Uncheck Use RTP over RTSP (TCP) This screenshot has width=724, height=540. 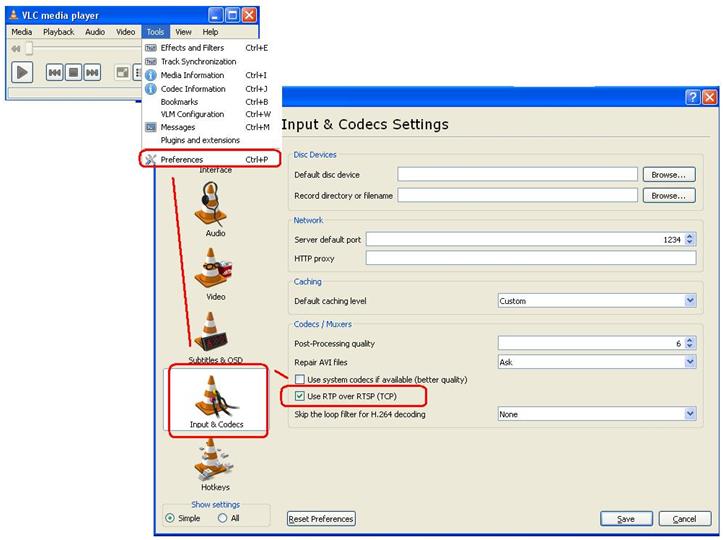pyautogui.click(x=300, y=396)
